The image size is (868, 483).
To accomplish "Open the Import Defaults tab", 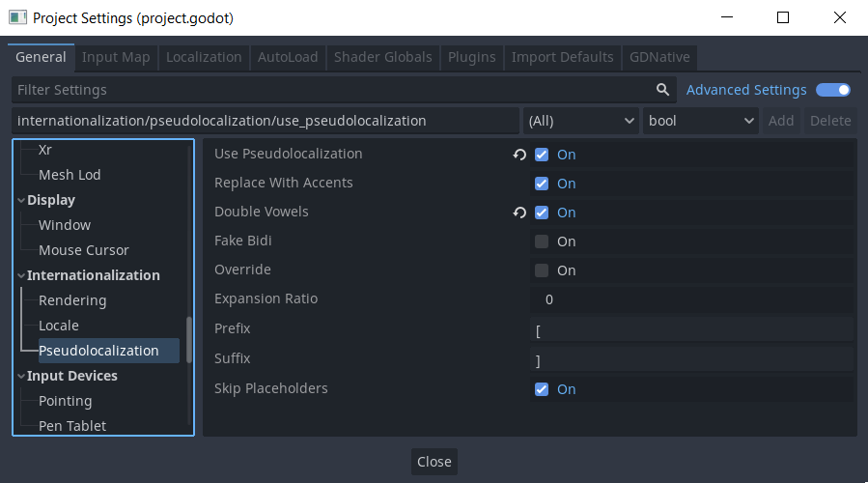I will (x=563, y=57).
